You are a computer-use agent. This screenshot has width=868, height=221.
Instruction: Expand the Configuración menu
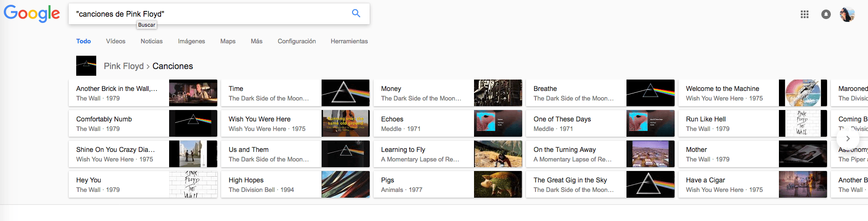click(x=296, y=41)
